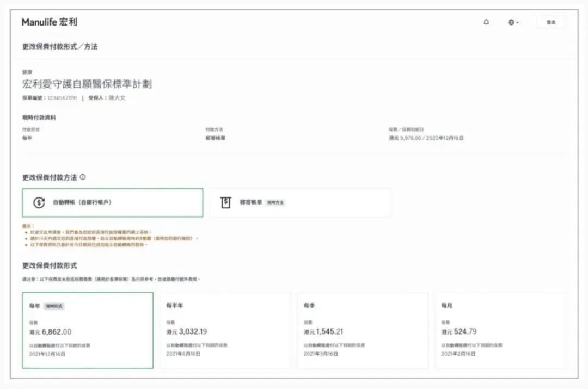The height and width of the screenshot is (389, 588).
Task: Click the date 2021年12月16日 in 每年 card
Action: click(47, 354)
